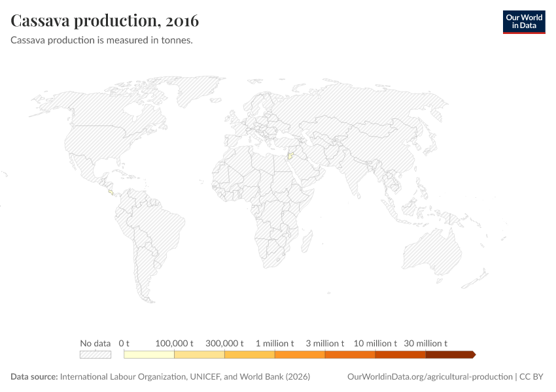Toggle the 0 t legend bin

(x=147, y=353)
